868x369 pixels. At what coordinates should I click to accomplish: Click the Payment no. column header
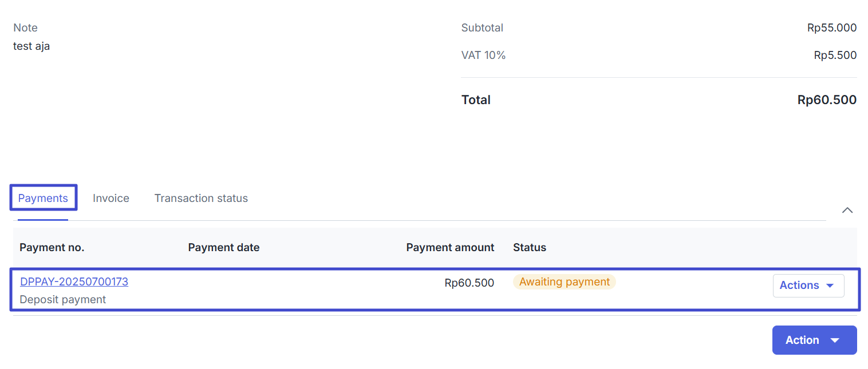pyautogui.click(x=52, y=248)
